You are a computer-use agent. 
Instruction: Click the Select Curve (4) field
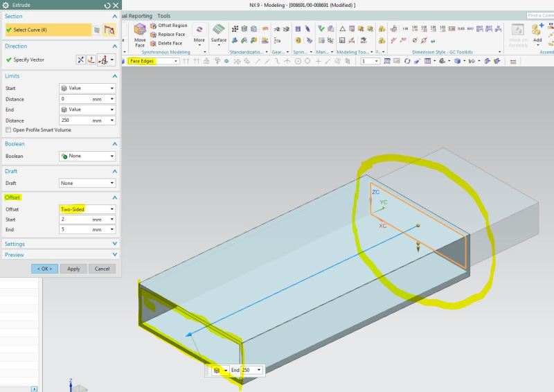48,30
